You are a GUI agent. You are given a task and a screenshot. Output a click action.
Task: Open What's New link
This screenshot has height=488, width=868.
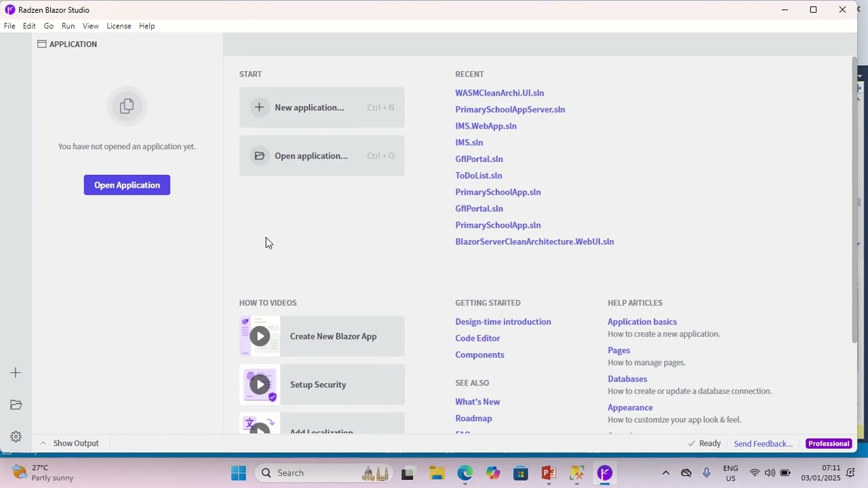(x=477, y=402)
